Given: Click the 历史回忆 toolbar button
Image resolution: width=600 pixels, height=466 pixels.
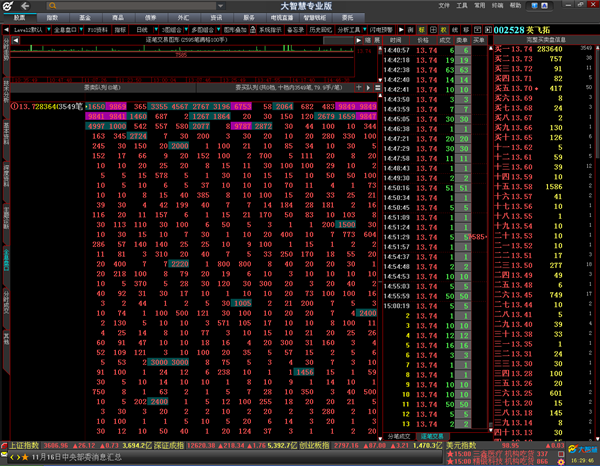Looking at the screenshot, I should pyautogui.click(x=320, y=29).
